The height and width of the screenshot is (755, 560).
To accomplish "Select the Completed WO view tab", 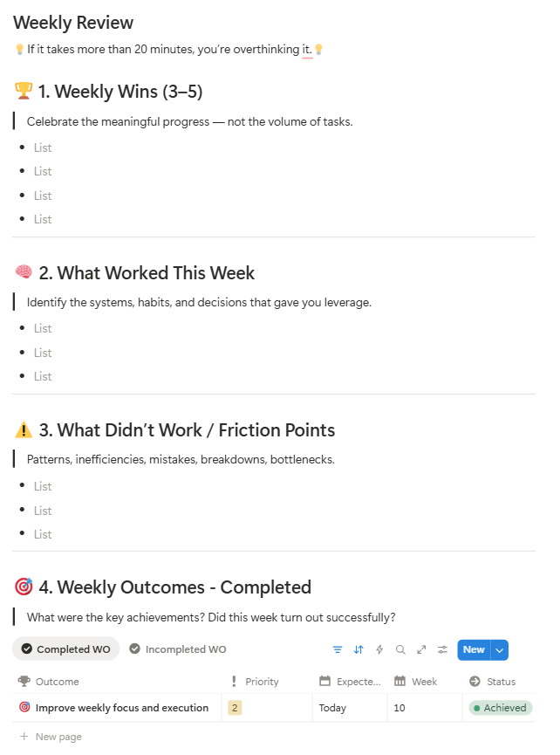I will tap(65, 649).
